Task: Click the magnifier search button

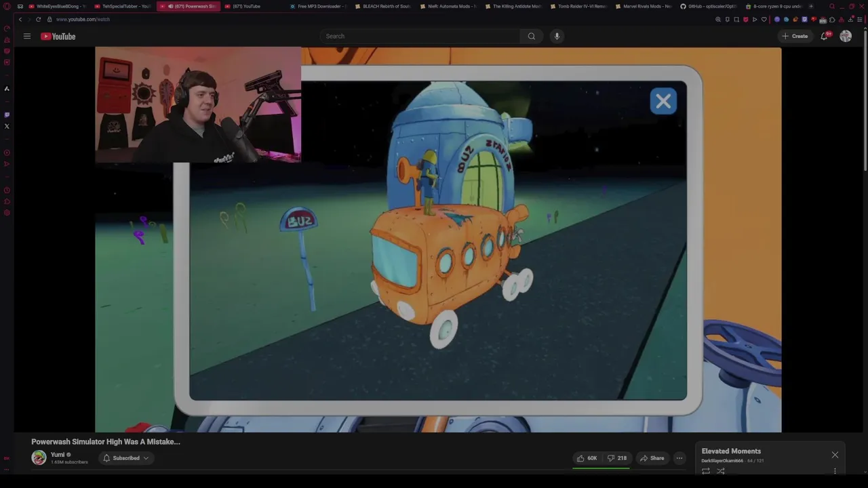Action: (x=532, y=36)
